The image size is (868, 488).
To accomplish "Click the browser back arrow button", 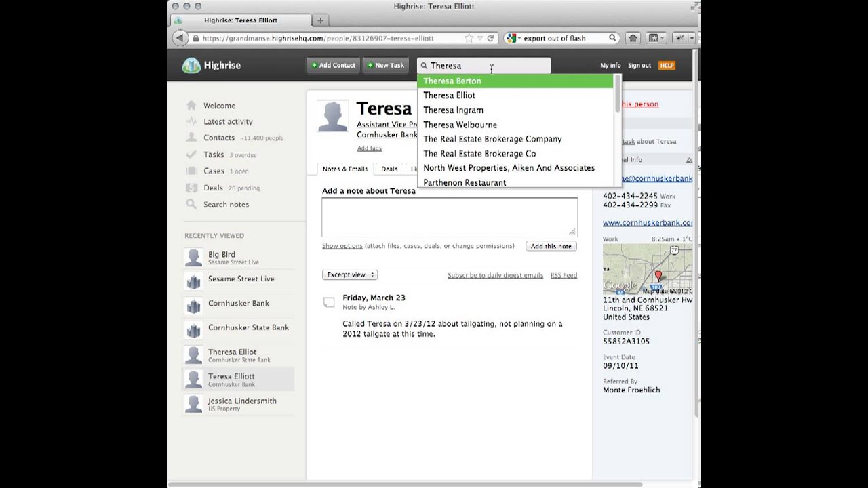I will click(x=179, y=38).
